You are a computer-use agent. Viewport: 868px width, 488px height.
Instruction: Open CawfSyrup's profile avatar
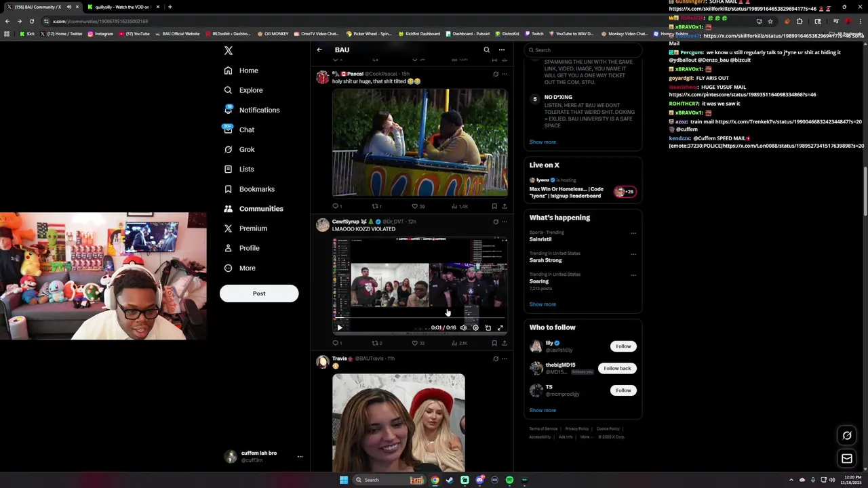(323, 225)
